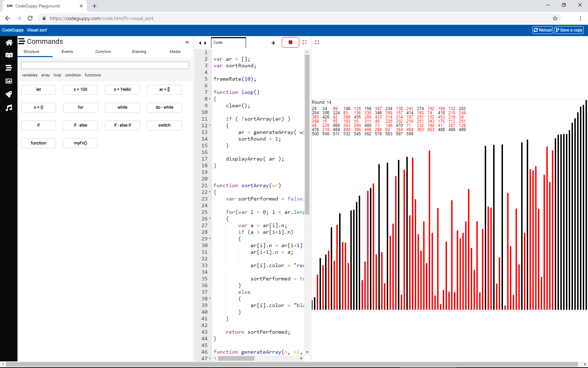This screenshot has height=368, width=588.
Task: Insert the do - while command block
Action: (x=164, y=107)
